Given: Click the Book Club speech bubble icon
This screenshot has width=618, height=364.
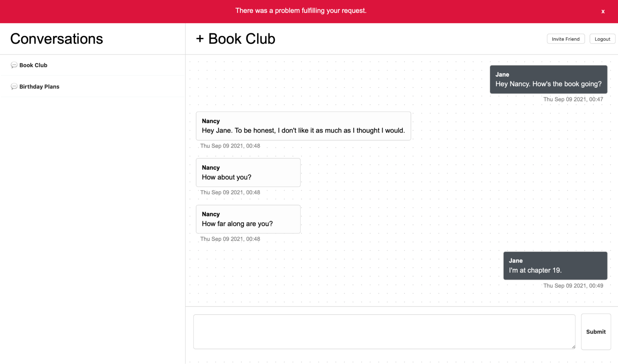Looking at the screenshot, I should [x=14, y=65].
